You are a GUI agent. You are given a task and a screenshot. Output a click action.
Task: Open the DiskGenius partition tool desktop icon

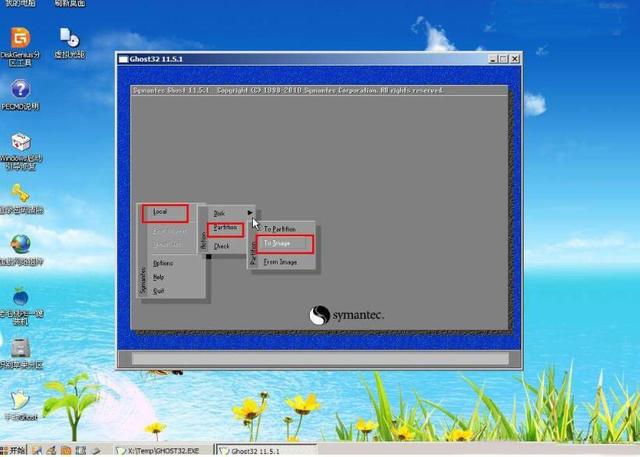pyautogui.click(x=20, y=40)
